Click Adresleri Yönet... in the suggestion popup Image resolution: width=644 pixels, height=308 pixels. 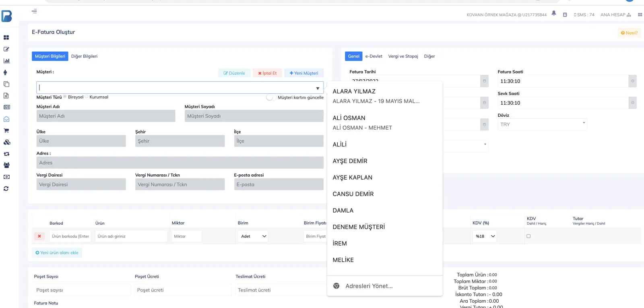coord(385,286)
